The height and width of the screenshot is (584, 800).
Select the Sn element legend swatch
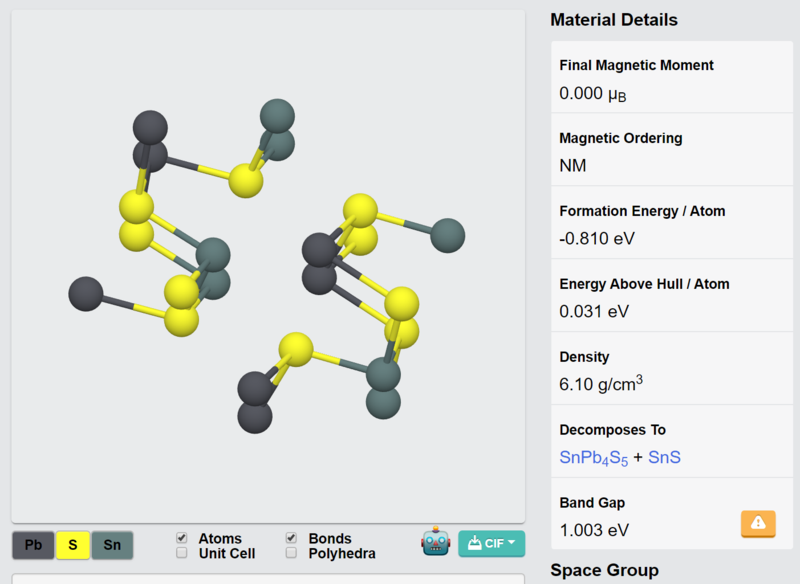click(112, 545)
